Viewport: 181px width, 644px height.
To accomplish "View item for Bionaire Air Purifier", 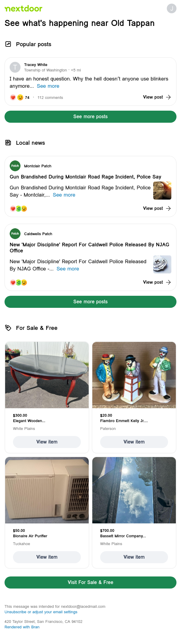I will tap(47, 557).
